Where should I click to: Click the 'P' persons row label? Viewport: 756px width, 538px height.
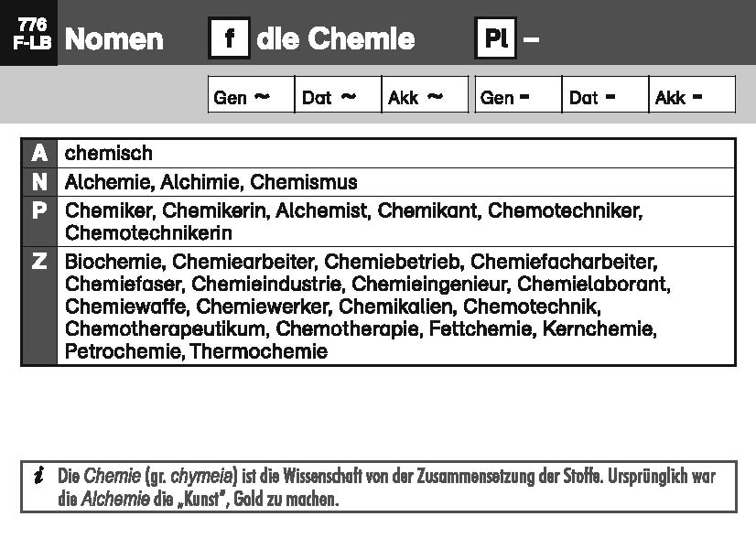(38, 211)
